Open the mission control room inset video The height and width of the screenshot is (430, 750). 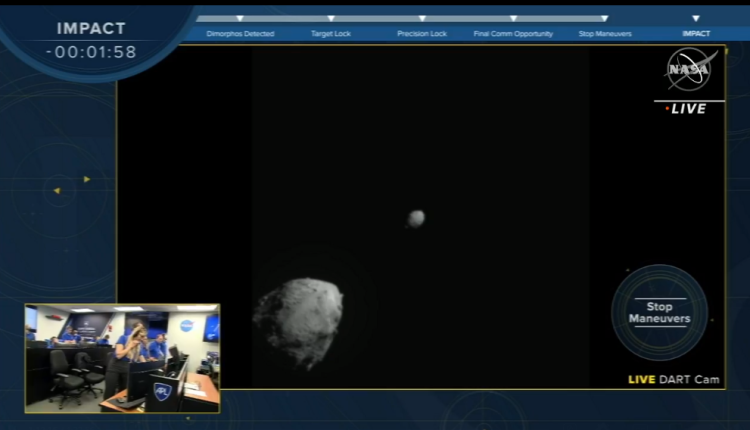[122, 358]
